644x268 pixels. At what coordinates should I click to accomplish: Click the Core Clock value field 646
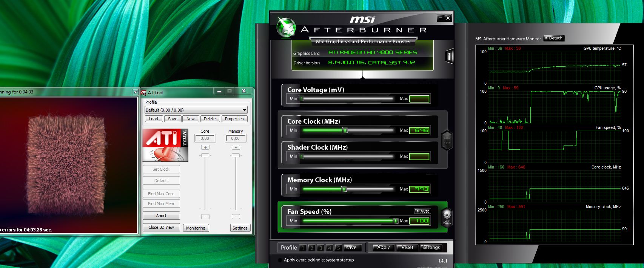pos(419,130)
